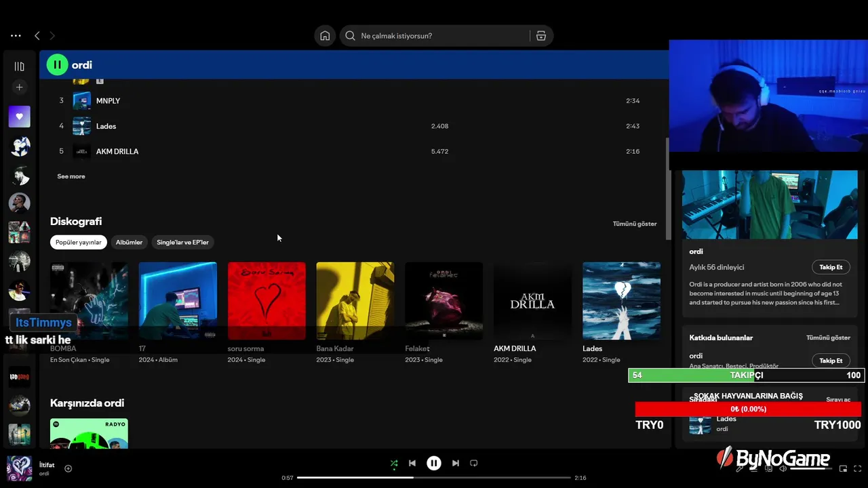Open the Browse icon in search bar
This screenshot has width=868, height=488.
[541, 36]
